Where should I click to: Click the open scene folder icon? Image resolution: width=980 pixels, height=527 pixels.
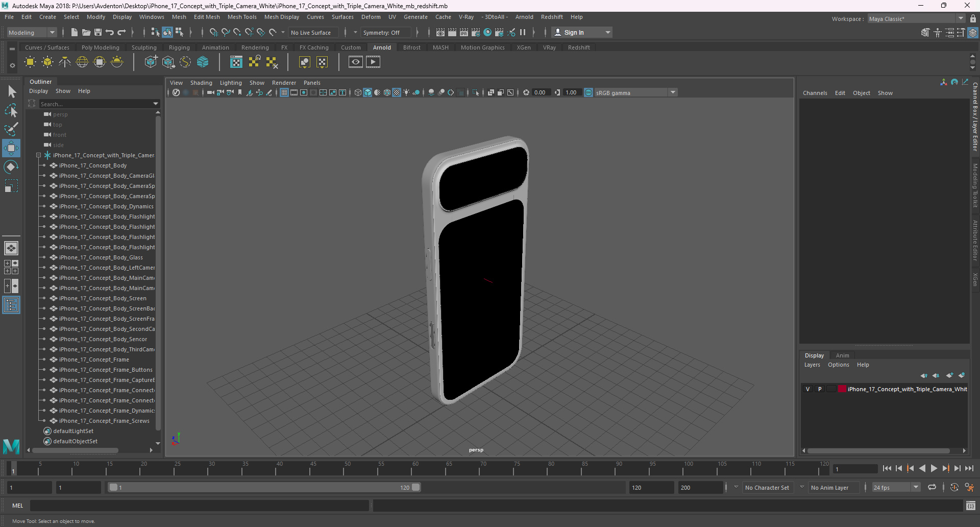[86, 32]
